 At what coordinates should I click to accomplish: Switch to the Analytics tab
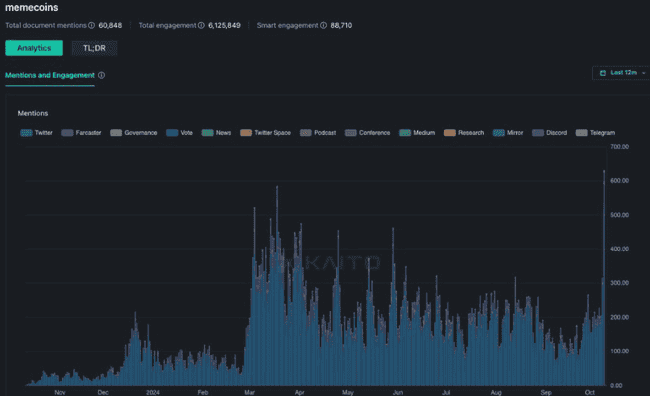coord(34,48)
